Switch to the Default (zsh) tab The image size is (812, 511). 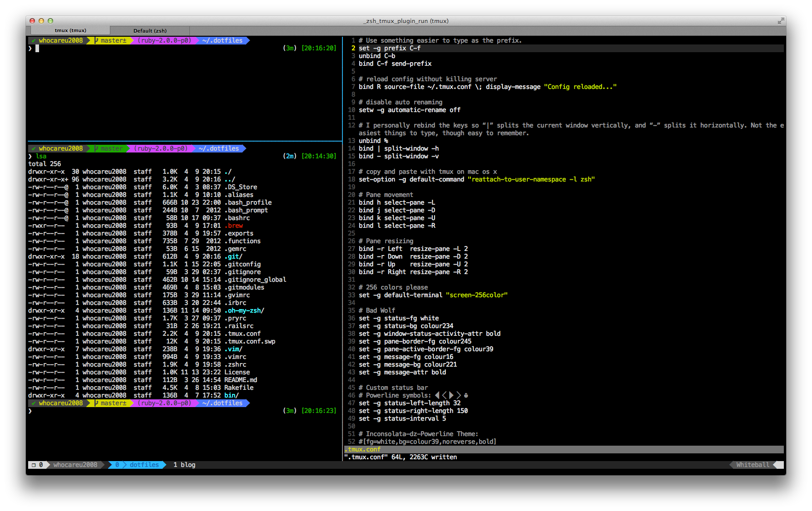pos(150,30)
